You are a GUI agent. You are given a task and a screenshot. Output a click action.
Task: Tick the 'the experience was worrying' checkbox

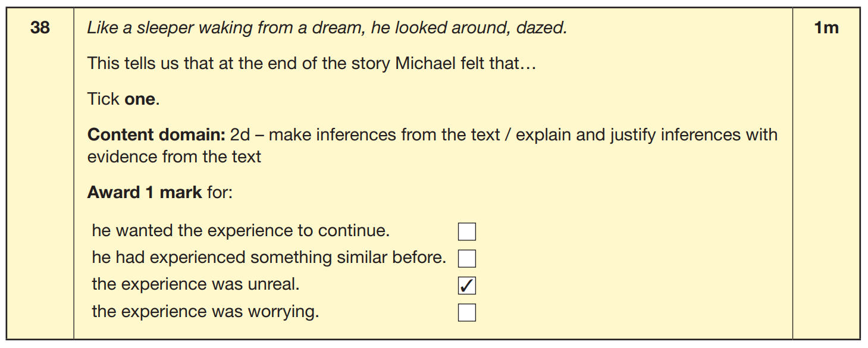click(x=467, y=312)
